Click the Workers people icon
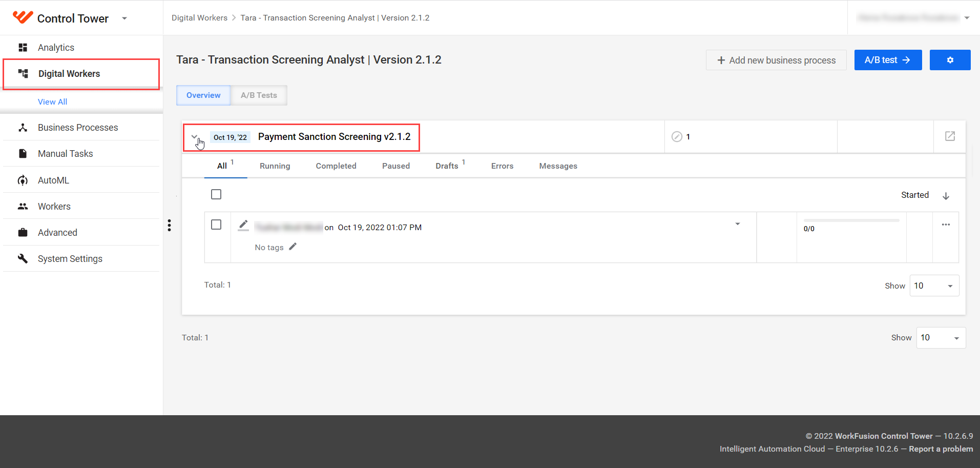 (x=23, y=207)
